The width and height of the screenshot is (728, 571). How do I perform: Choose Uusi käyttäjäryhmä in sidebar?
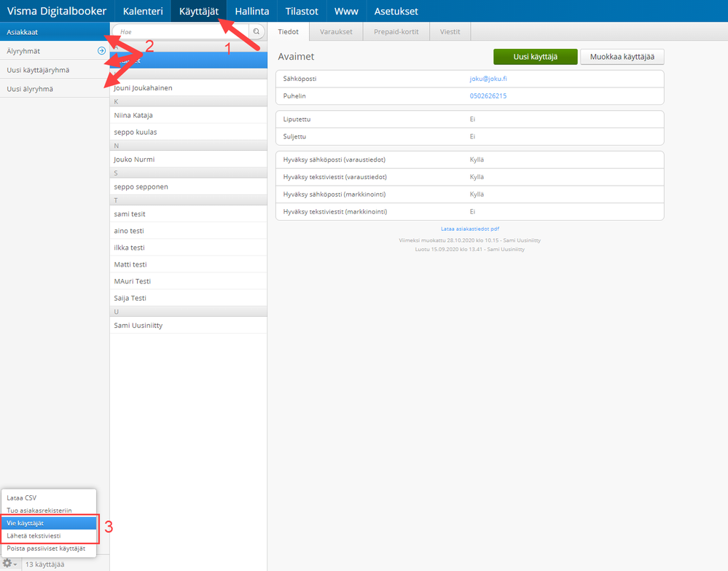pyautogui.click(x=55, y=70)
